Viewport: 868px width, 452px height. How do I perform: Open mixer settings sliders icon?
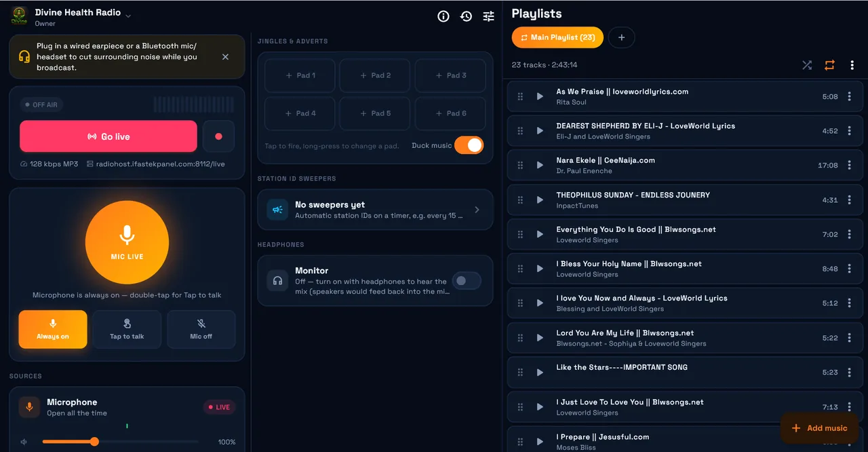point(489,16)
